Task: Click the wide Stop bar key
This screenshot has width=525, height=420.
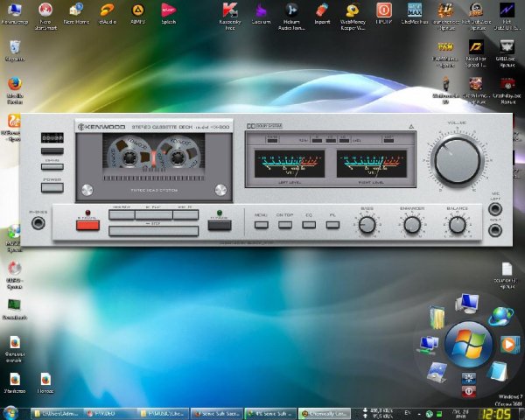Action: 154,231
